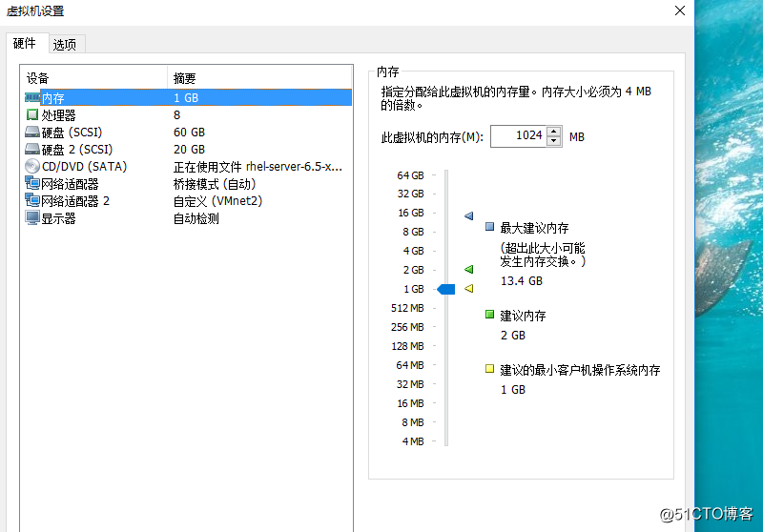Click the 8 GB scale label

(x=413, y=232)
